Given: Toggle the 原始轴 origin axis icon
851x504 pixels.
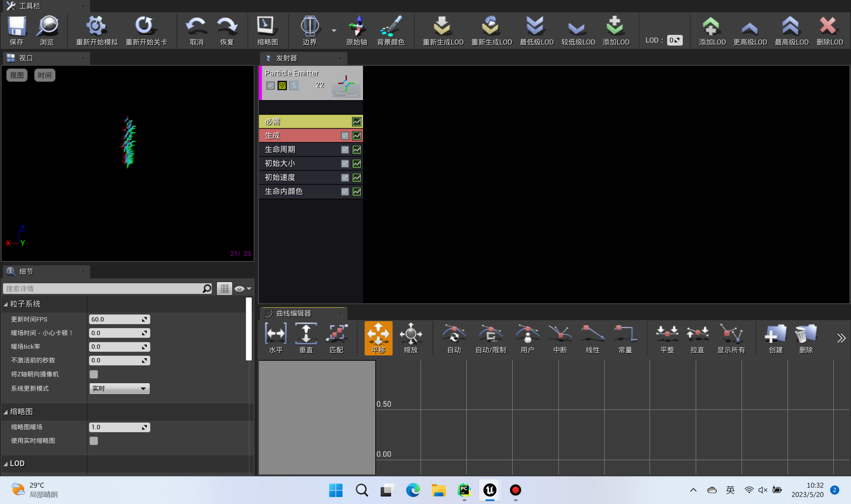Looking at the screenshot, I should [x=357, y=30].
